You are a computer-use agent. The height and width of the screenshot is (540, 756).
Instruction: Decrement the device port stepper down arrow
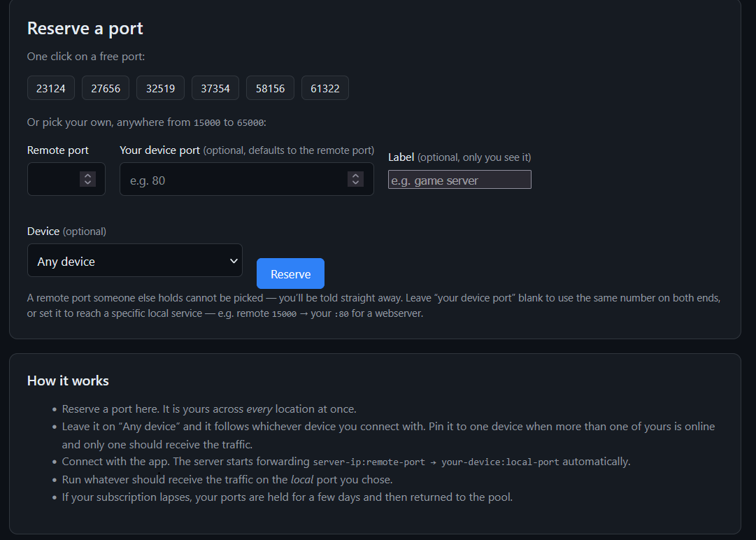tap(355, 183)
